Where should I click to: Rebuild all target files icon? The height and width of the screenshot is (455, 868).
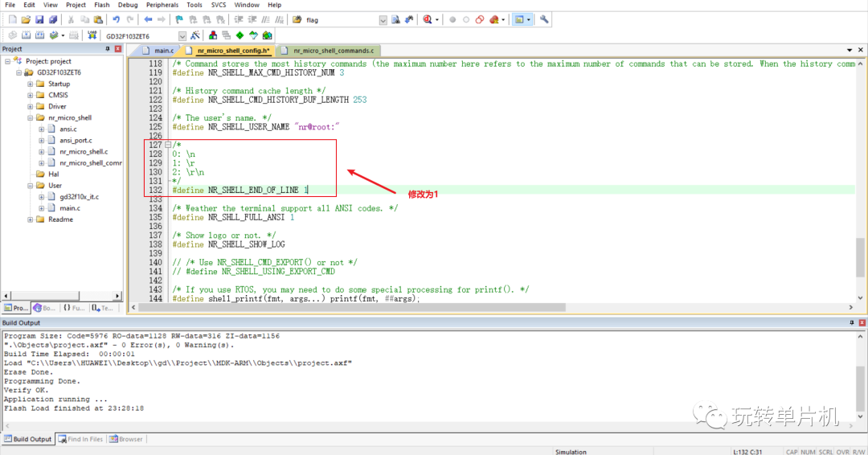[40, 35]
